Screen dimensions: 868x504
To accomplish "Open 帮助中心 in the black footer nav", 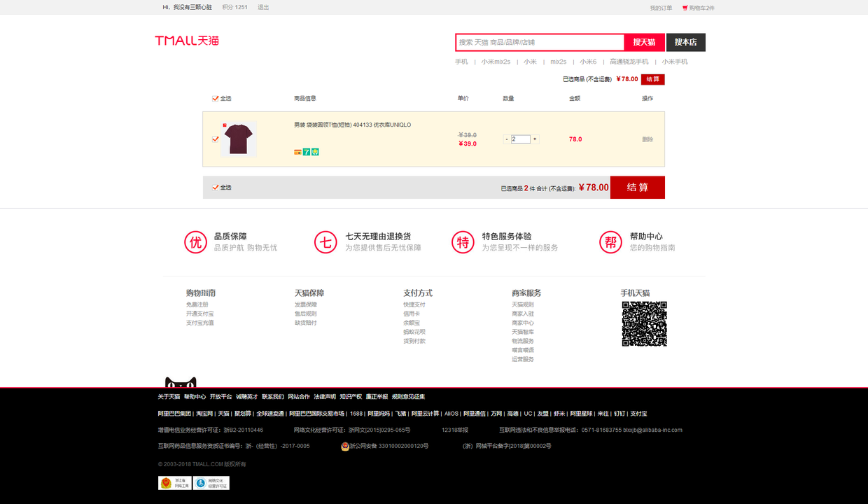I will click(x=195, y=397).
